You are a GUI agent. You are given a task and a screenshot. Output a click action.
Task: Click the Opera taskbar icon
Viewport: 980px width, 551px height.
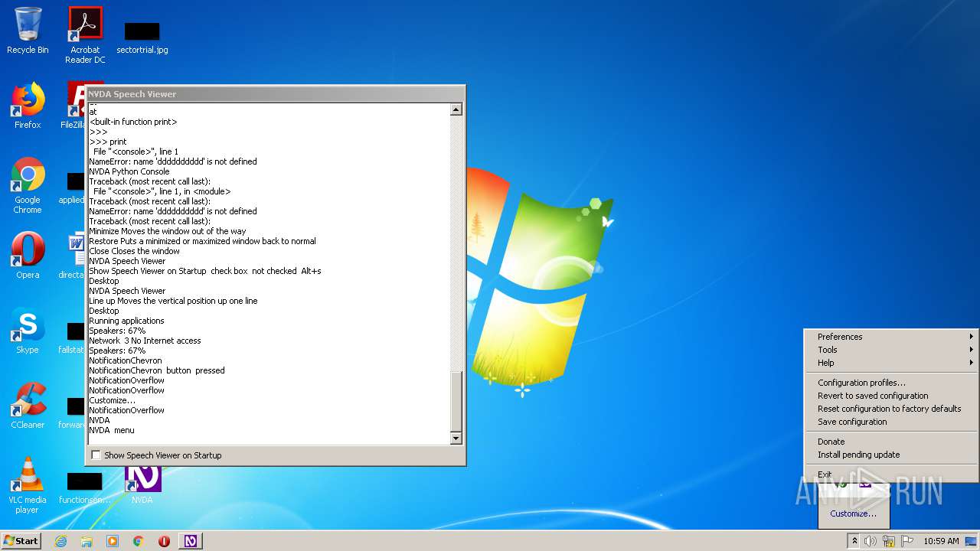coord(164,541)
